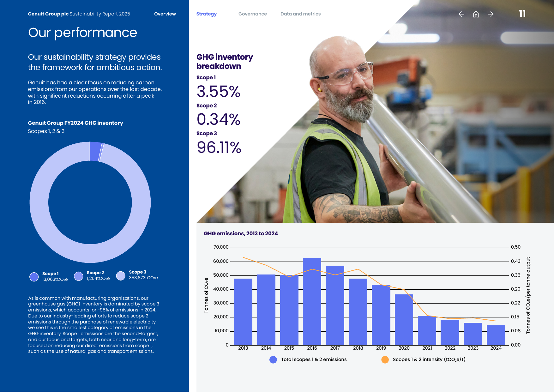Click the Total scopes 1 & 2 emissions legend dot

273,360
